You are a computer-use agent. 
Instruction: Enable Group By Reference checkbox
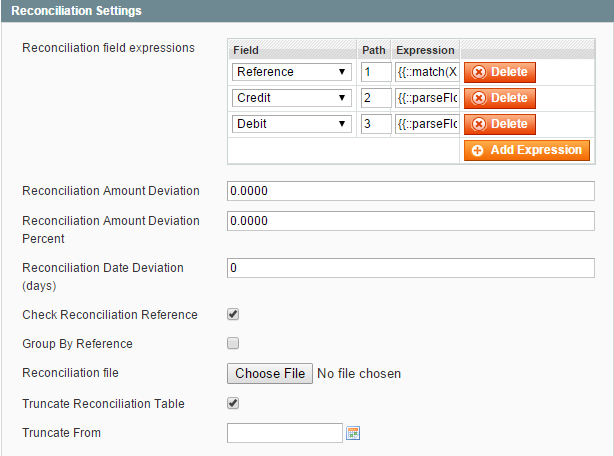pos(233,343)
